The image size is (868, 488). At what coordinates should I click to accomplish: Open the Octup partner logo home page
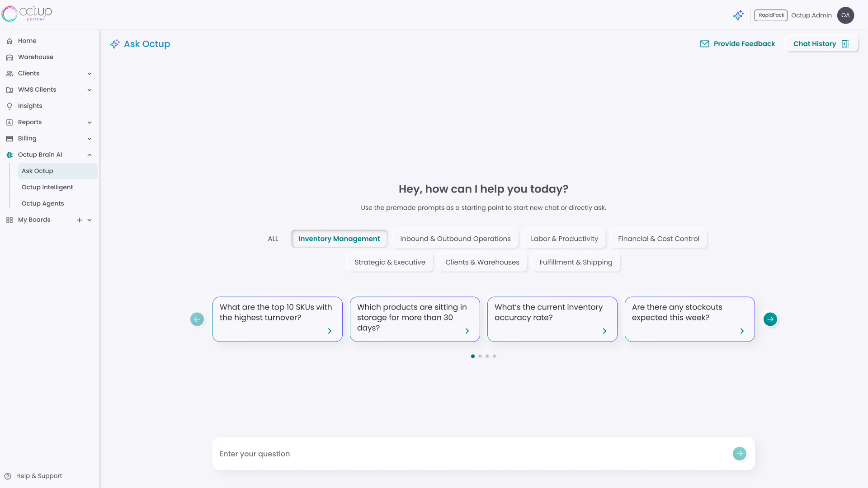pyautogui.click(x=27, y=14)
